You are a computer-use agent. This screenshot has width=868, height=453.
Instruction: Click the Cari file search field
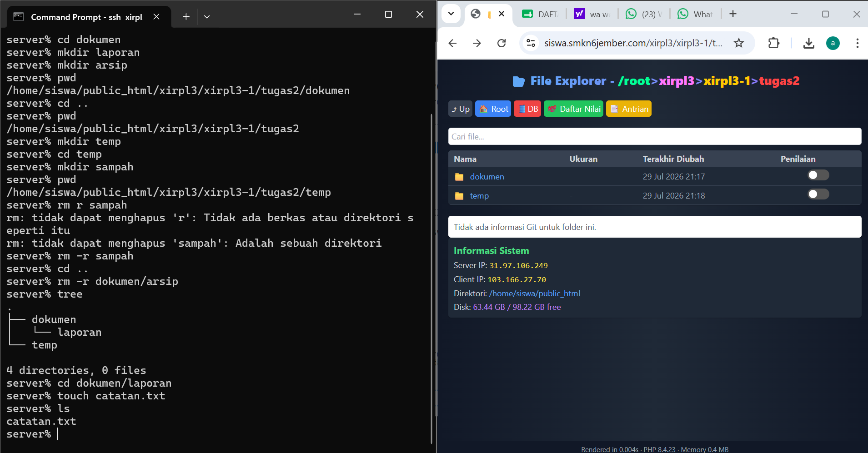pos(655,136)
